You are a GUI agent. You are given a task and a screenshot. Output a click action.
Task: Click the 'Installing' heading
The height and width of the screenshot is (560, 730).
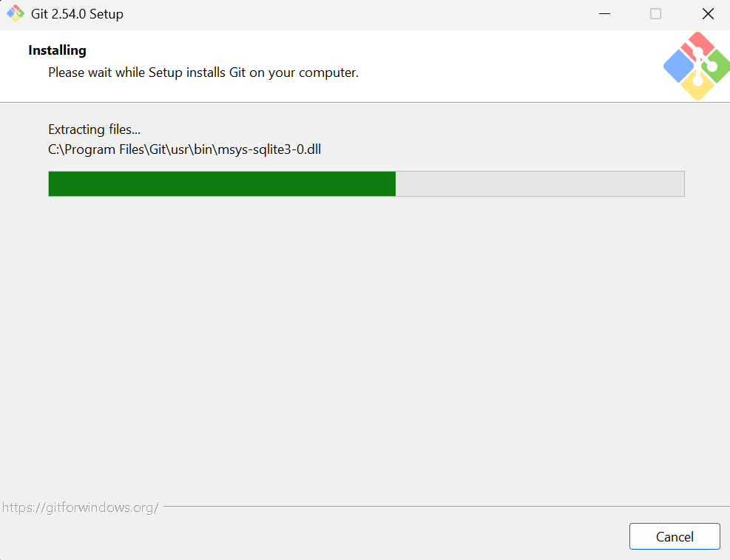coord(57,50)
